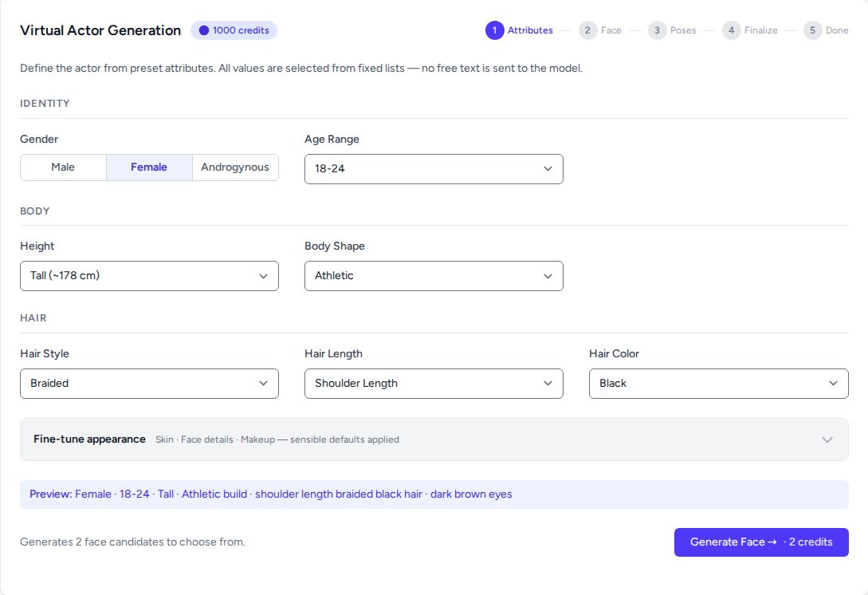868x595 pixels.
Task: Choose the Androgynous gender option
Action: [235, 167]
